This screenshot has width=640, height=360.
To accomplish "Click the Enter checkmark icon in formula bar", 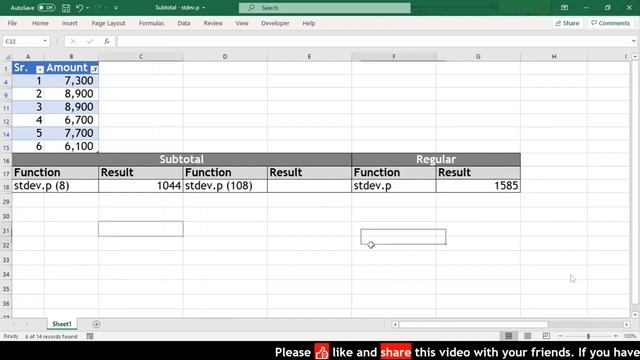I will 90,41.
